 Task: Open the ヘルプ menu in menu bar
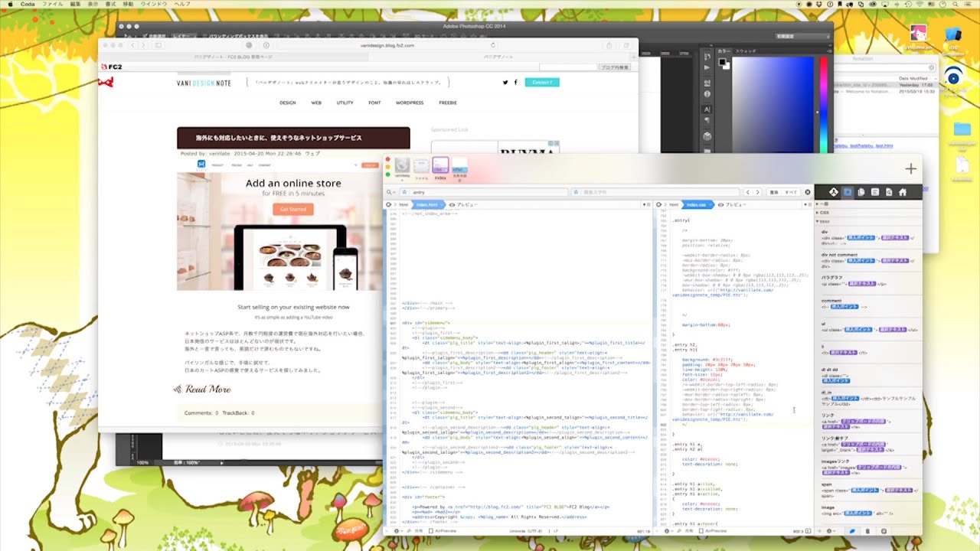[x=182, y=4]
